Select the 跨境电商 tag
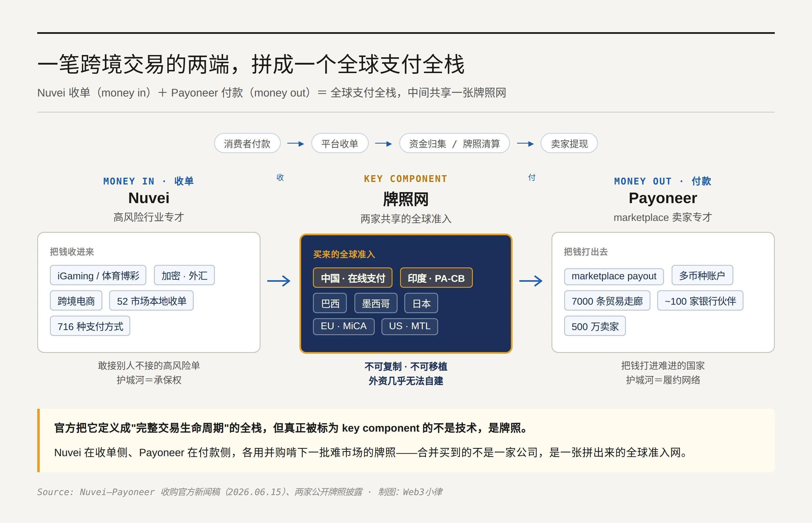812x523 pixels. coord(76,300)
